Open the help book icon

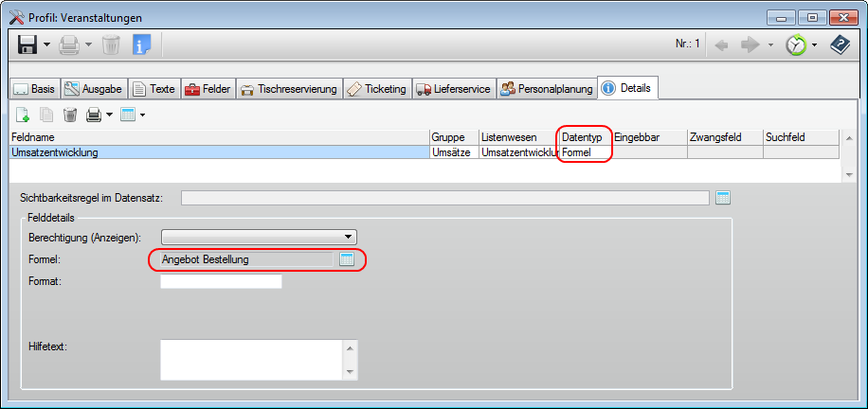[x=840, y=44]
